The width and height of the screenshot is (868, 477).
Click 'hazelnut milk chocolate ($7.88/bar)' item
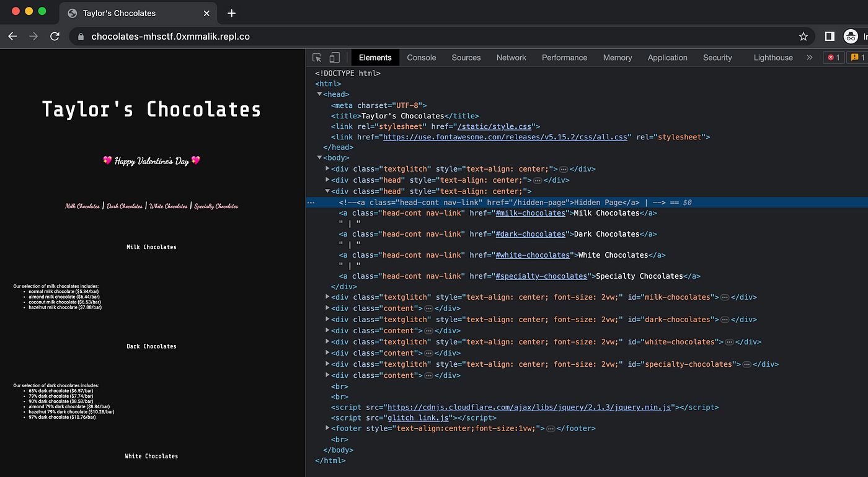65,307
